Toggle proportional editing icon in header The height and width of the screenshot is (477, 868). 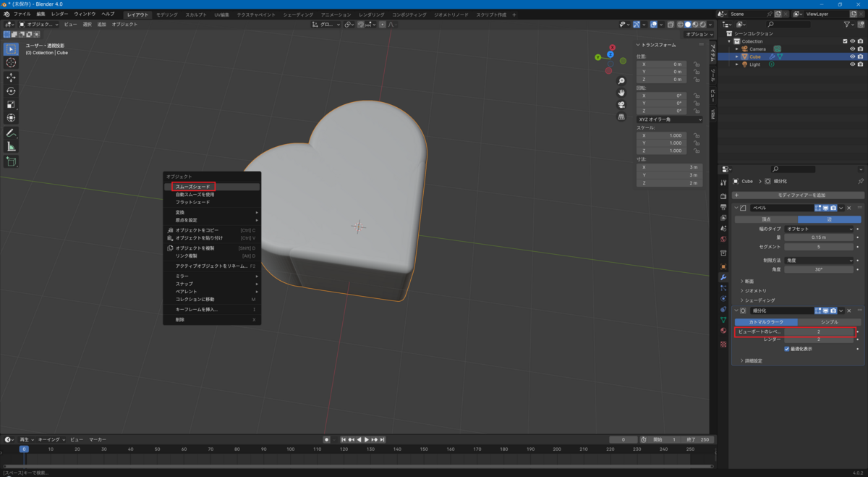[x=383, y=24]
